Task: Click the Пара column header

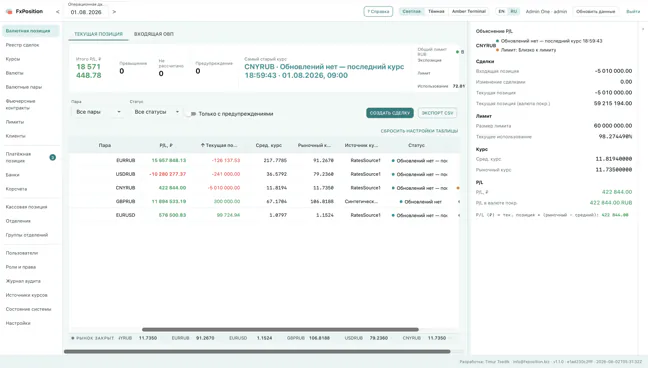Action: (105, 146)
